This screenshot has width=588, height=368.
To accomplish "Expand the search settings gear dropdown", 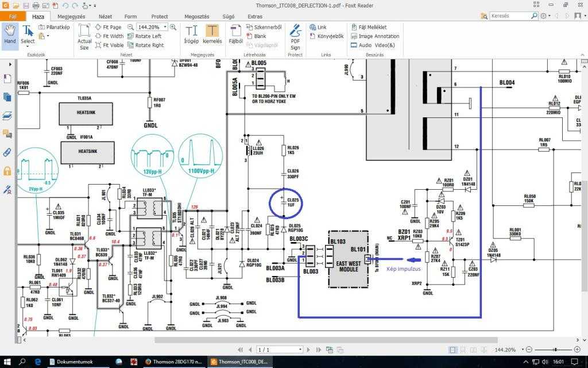I will [x=550, y=16].
